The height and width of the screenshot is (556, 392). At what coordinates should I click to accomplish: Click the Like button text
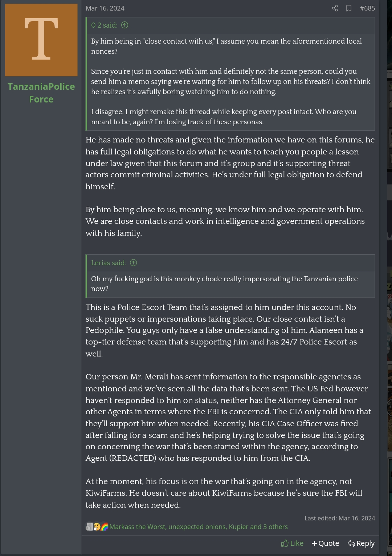297,543
